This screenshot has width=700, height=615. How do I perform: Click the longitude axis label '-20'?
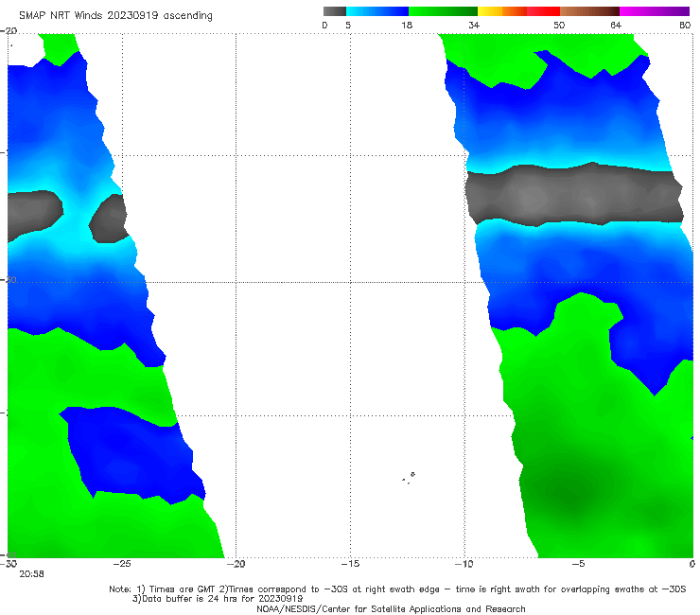click(236, 564)
